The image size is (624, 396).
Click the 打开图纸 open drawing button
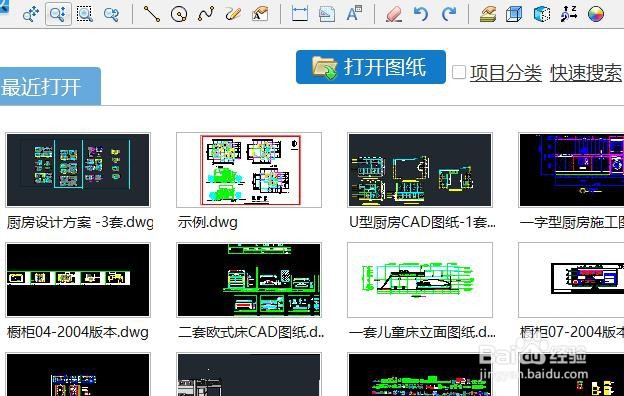pos(370,67)
